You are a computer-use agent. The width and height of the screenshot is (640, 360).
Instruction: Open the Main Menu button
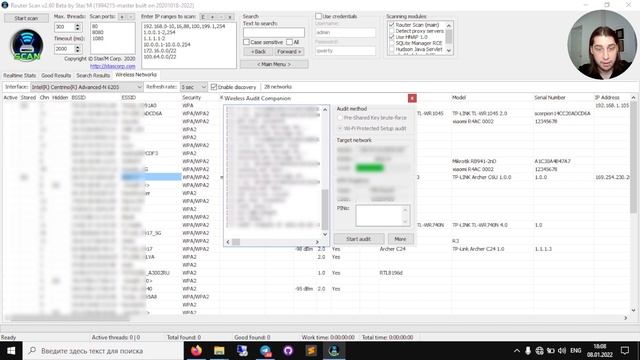pyautogui.click(x=274, y=64)
